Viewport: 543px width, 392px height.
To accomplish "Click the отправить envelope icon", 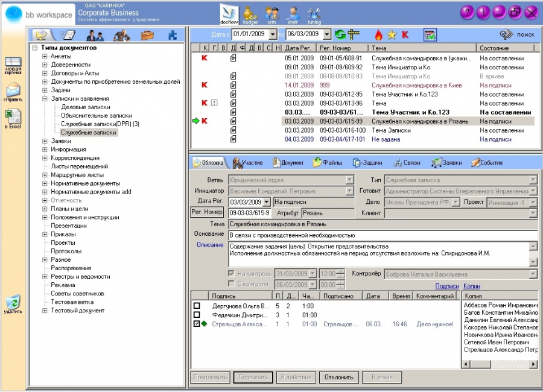I will (13, 92).
